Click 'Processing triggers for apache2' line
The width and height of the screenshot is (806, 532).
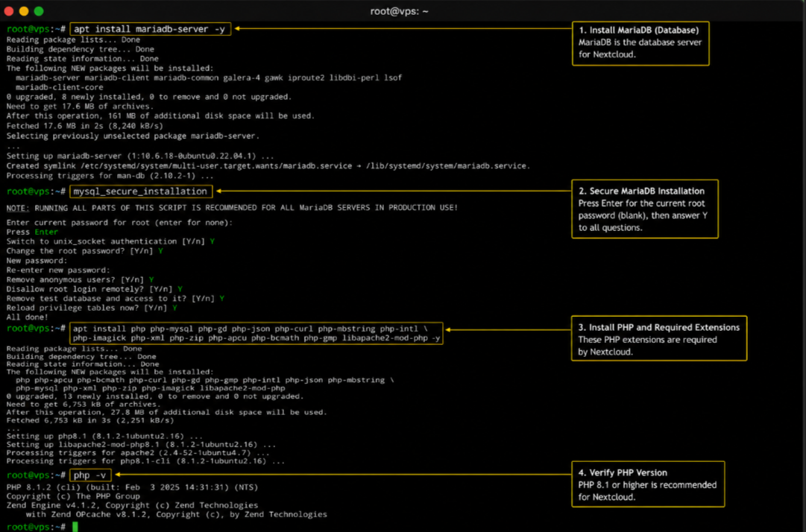pos(138,453)
